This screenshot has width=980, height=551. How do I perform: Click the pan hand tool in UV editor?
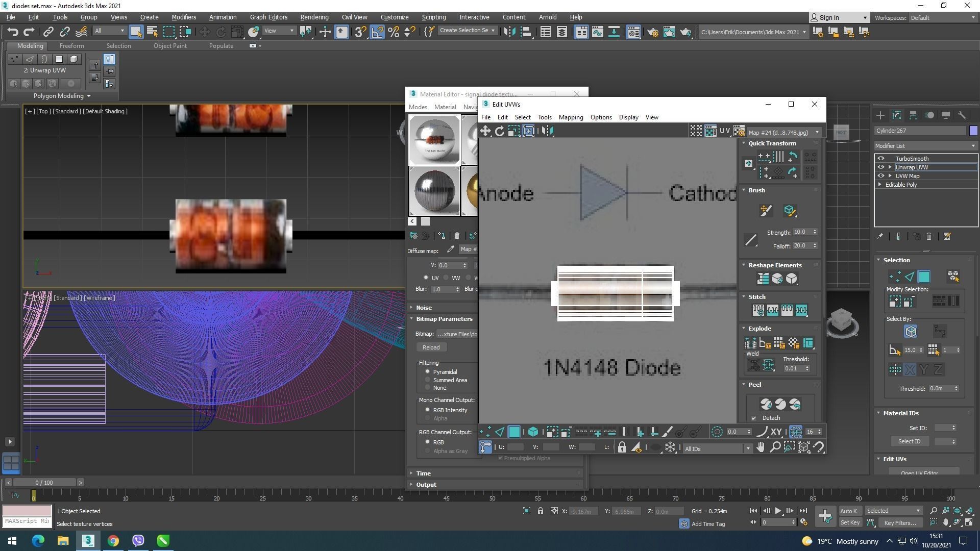click(x=761, y=447)
